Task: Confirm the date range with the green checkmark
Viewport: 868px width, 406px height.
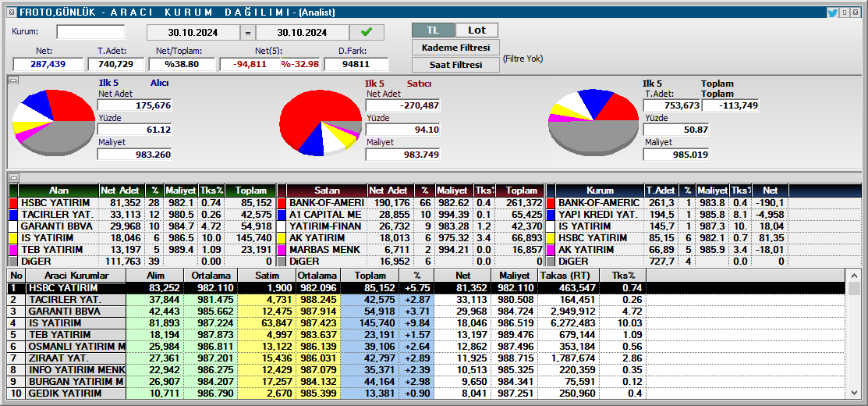Action: [367, 32]
